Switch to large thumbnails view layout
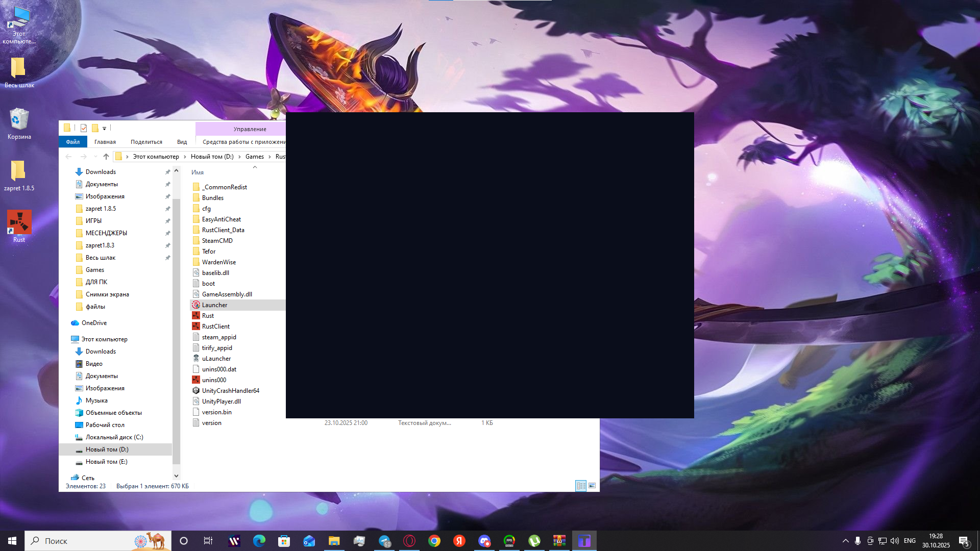This screenshot has height=551, width=980. coord(592,486)
